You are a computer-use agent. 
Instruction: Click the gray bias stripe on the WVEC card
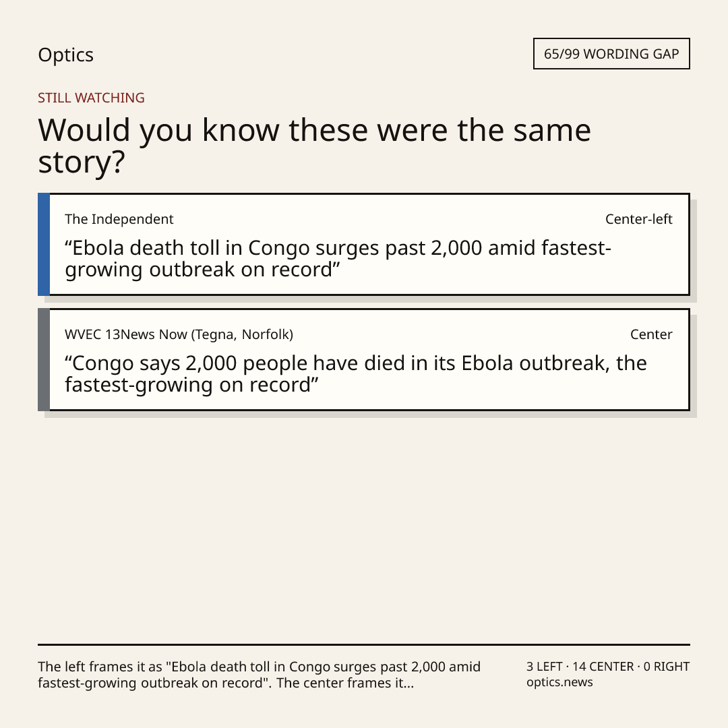click(44, 359)
